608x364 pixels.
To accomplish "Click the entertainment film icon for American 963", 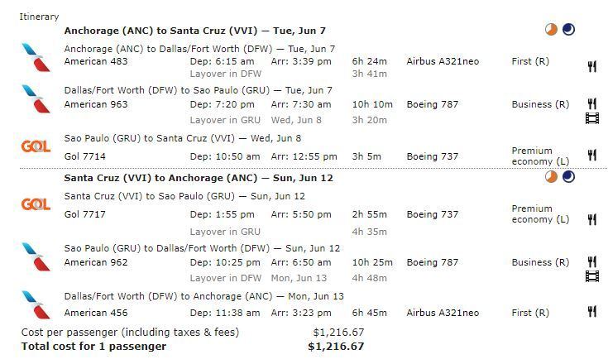I will (592, 118).
